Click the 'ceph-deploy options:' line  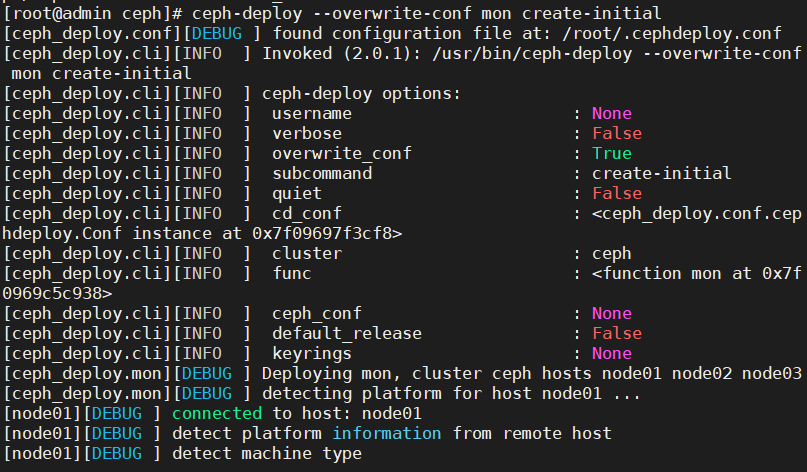point(361,94)
